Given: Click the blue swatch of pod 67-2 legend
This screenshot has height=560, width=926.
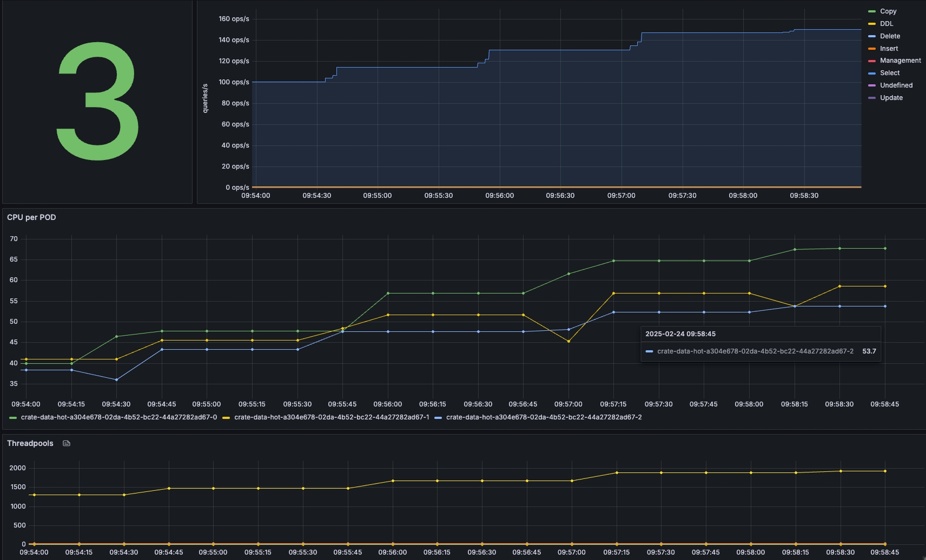Looking at the screenshot, I should [438, 418].
